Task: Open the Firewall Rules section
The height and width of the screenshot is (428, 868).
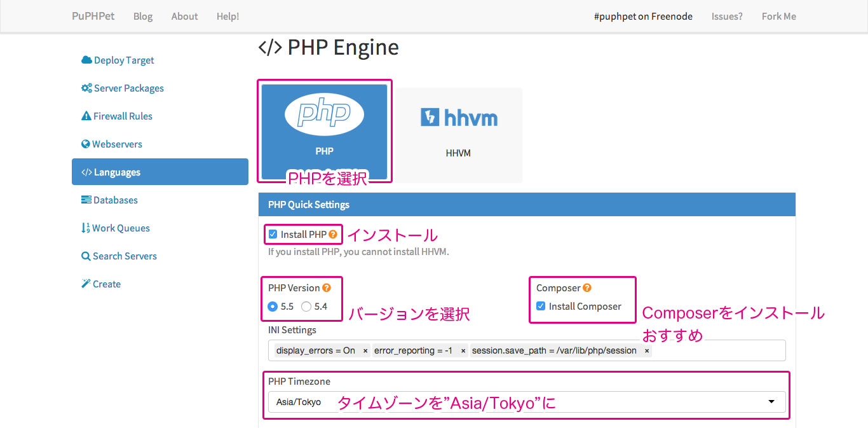Action: [160, 116]
